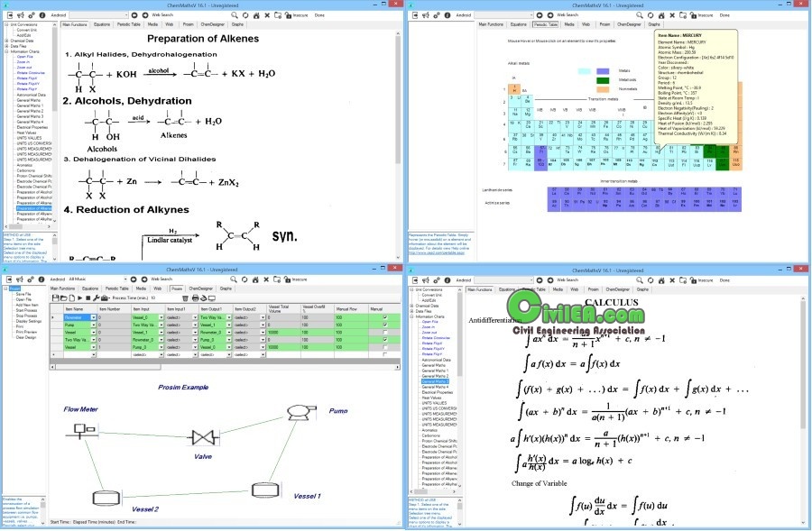Click vertical scrollbar of the Alkenes content pane
Screen dimensions: 812x531
coord(398,144)
